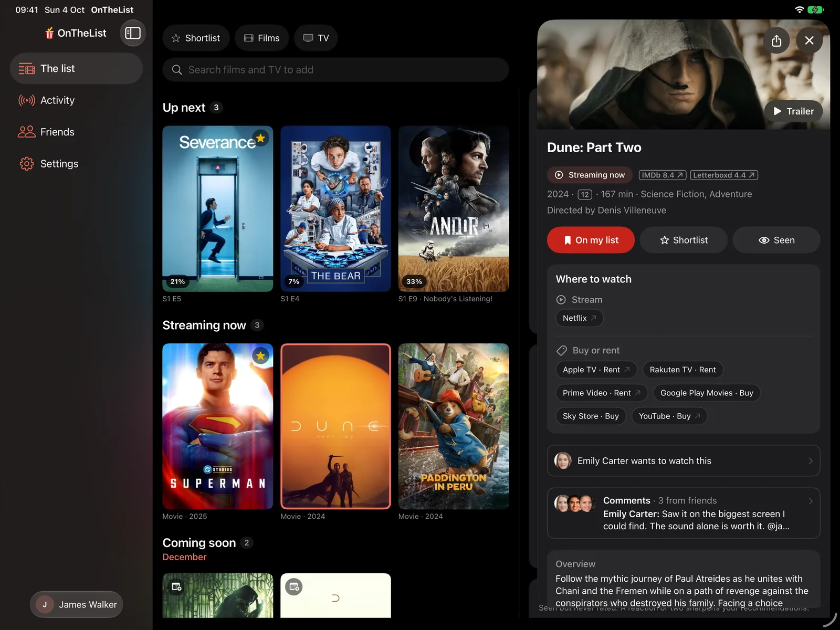Click the battery status icon

[816, 9]
